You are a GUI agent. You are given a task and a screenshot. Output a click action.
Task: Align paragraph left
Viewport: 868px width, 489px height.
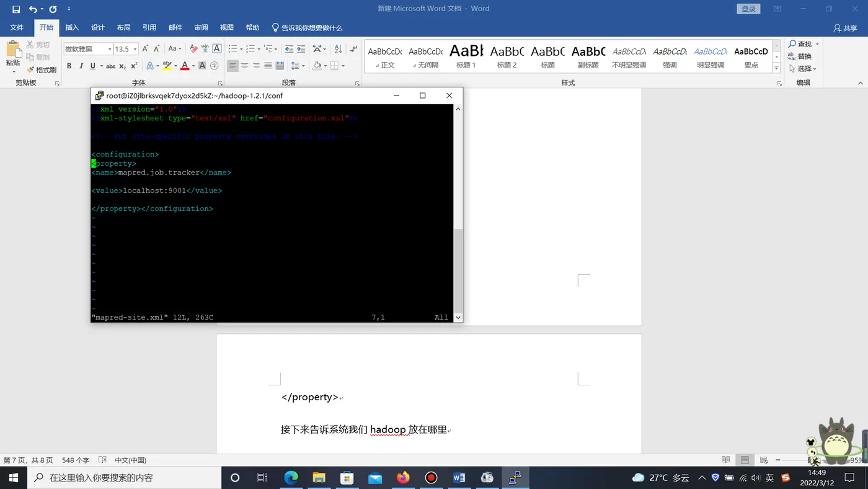click(232, 66)
